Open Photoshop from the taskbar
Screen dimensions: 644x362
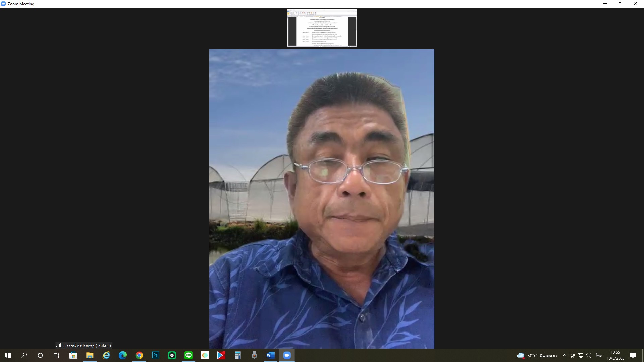(155, 355)
